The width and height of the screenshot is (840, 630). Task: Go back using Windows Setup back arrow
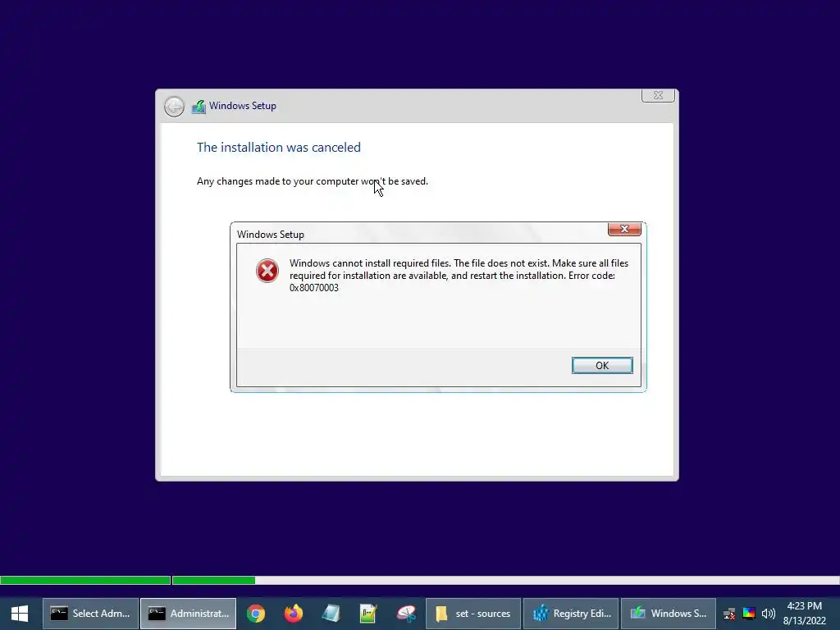174,107
